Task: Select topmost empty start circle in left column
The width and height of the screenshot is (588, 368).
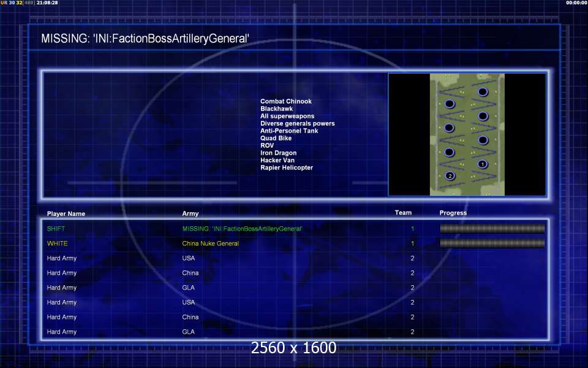Action: 450,104
